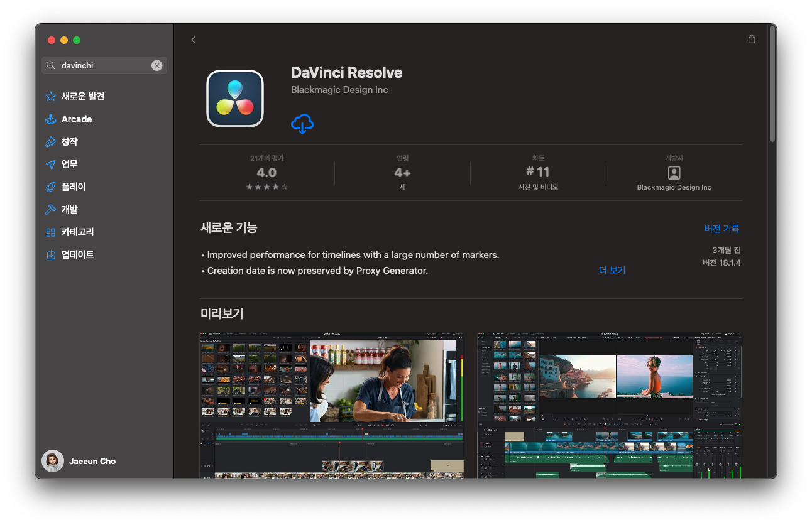This screenshot has width=812, height=525.
Task: Click the search magnifier icon
Action: [x=51, y=65]
